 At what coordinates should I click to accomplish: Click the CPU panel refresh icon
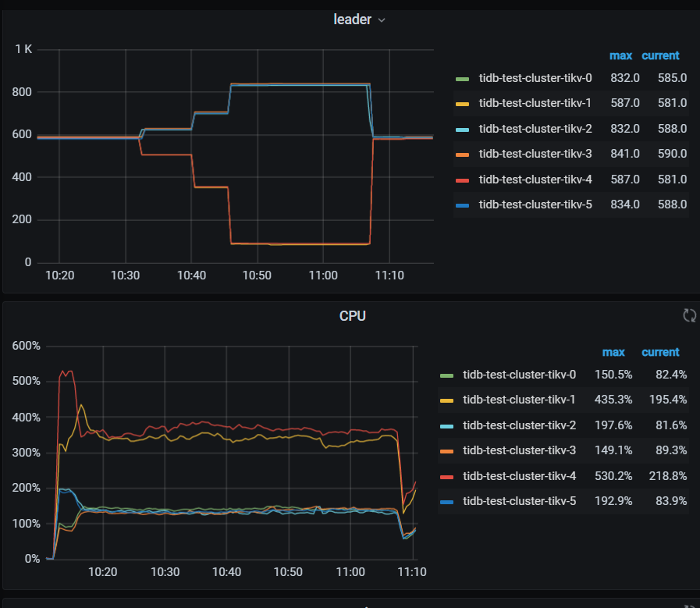coord(689,315)
